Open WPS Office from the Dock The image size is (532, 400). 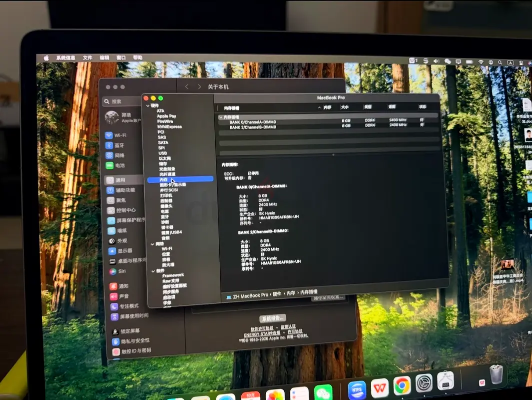[x=380, y=387]
